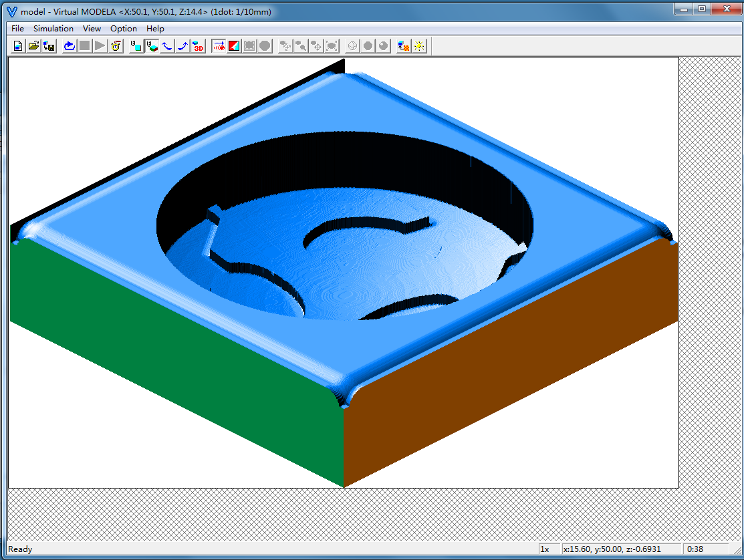Click the Ready status text
Viewport: 744px width, 560px height.
20,549
